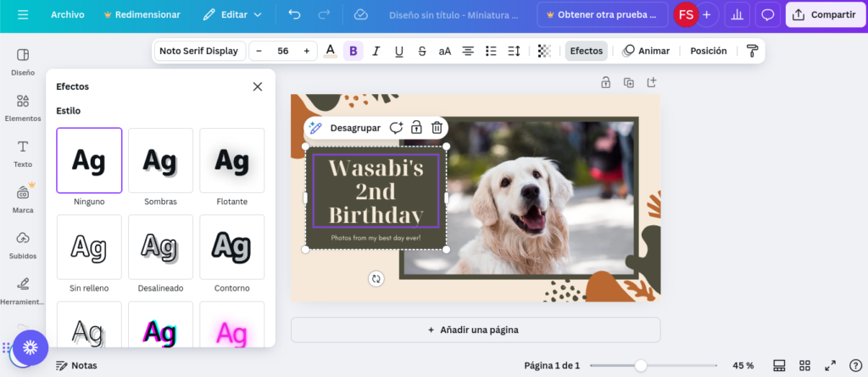The width and height of the screenshot is (868, 377).
Task: Click Obtener otra prueba button
Action: pos(603,15)
